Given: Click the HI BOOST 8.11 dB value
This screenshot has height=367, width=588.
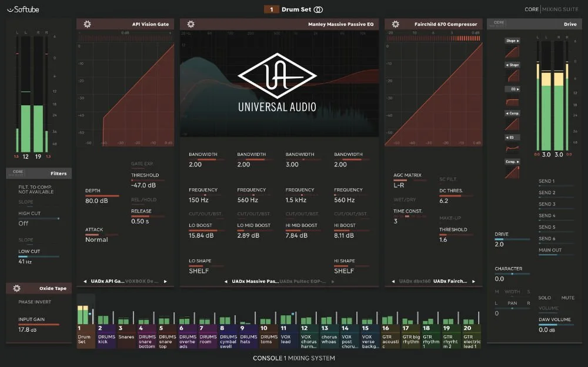Looking at the screenshot, I should [344, 235].
